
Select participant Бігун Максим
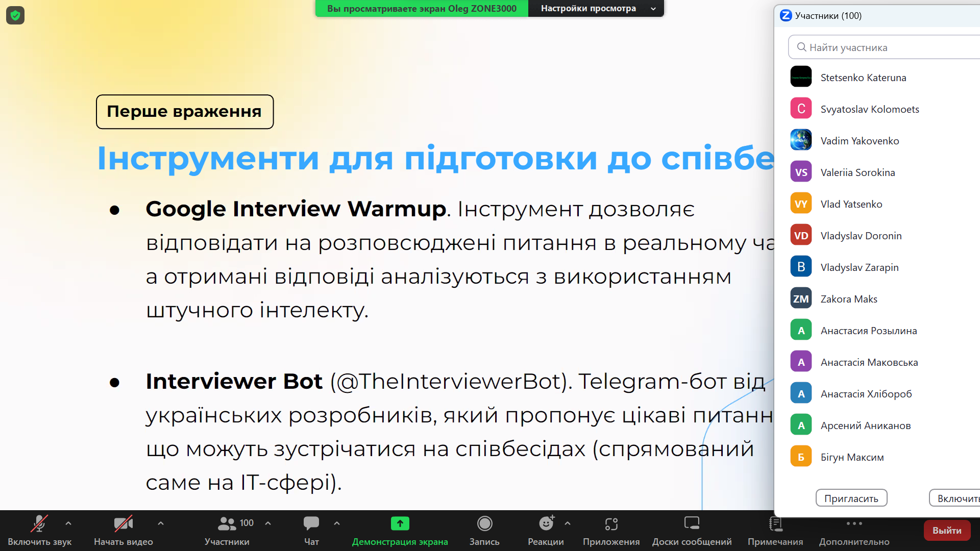pos(877,457)
